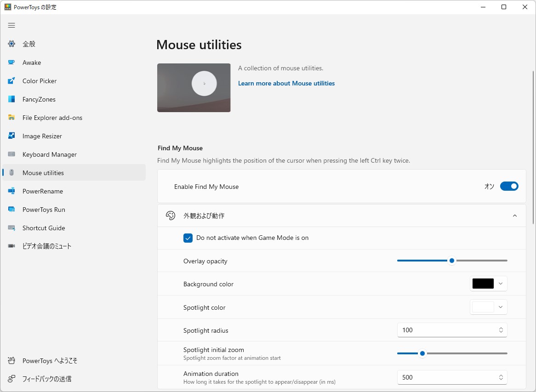This screenshot has height=392, width=536.
Task: Click the PowerToys Run sidebar icon
Action: [11, 210]
